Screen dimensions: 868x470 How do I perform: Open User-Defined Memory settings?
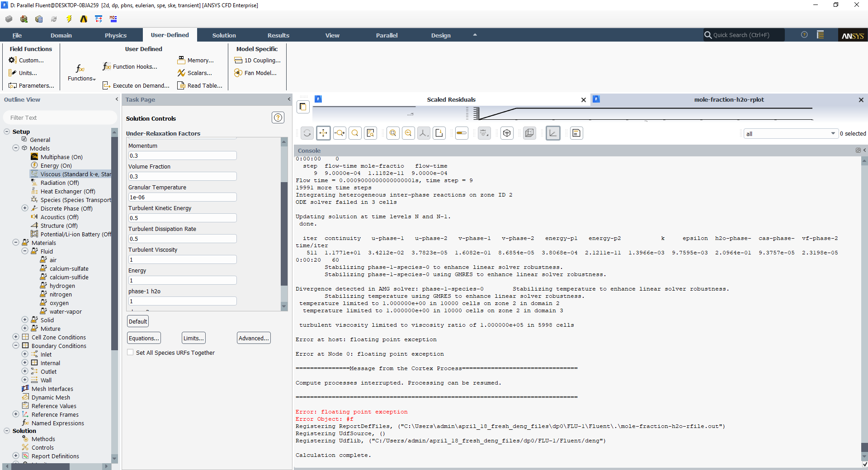(x=196, y=60)
